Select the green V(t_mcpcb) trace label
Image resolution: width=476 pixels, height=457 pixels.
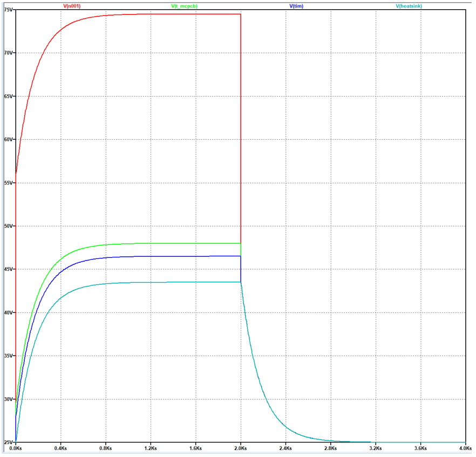pyautogui.click(x=184, y=6)
